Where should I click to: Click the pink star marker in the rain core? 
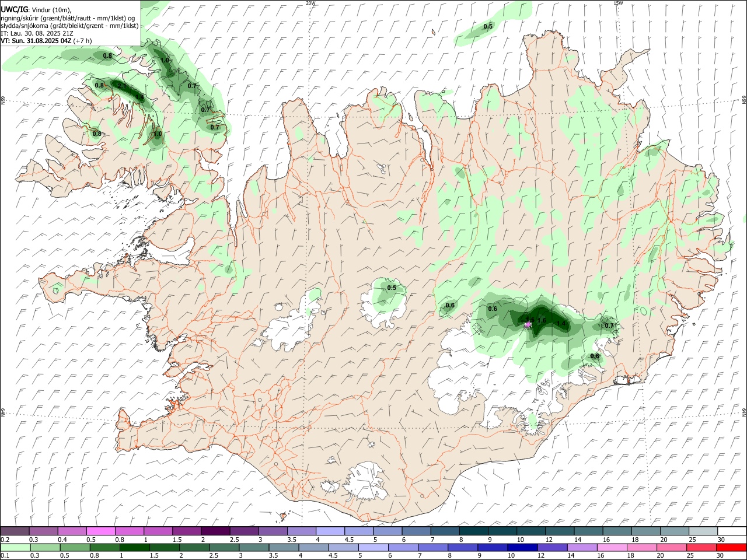(x=528, y=325)
